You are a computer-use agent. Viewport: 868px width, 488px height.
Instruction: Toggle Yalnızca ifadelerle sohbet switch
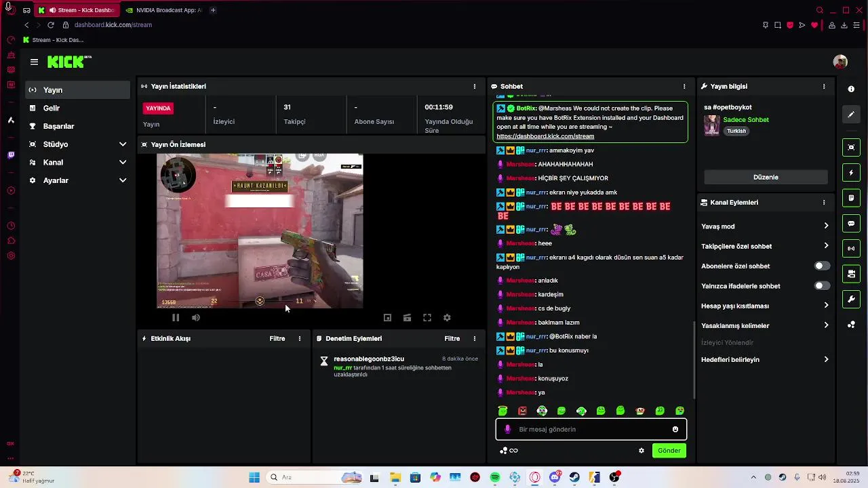[x=822, y=286]
